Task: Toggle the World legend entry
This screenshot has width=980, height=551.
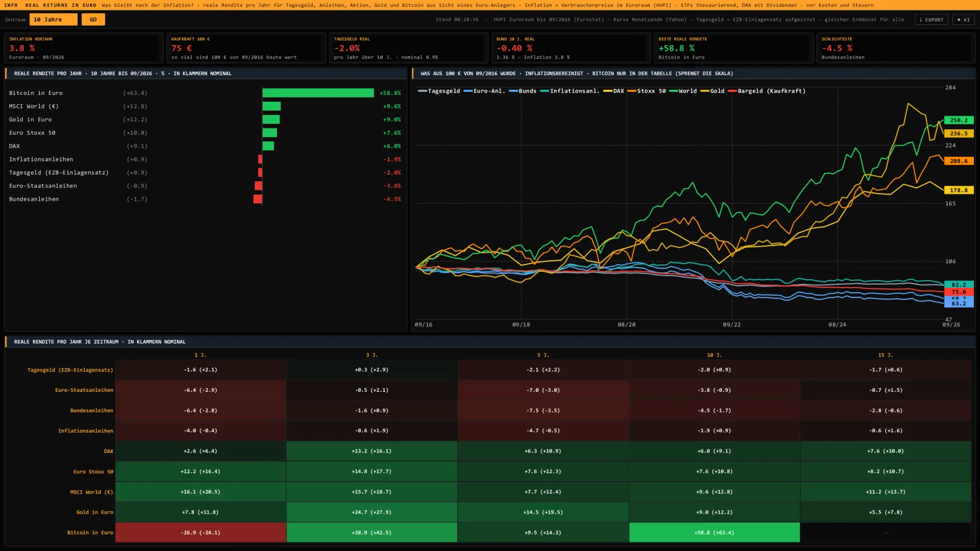Action: 683,91
